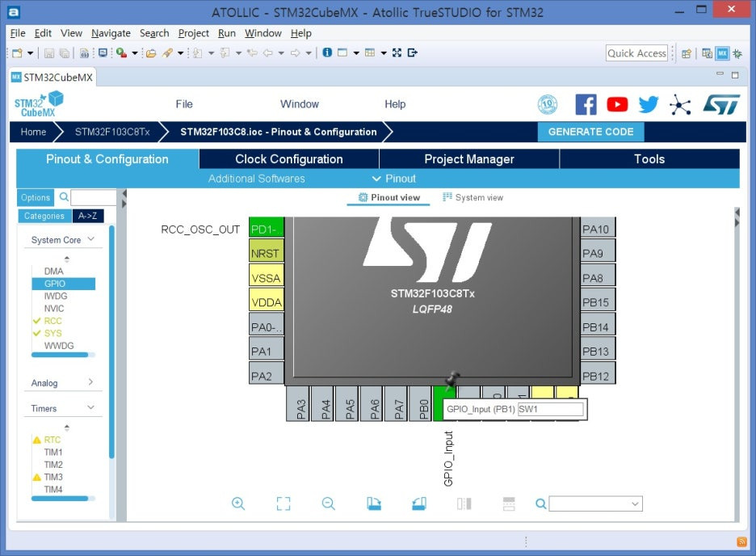The width and height of the screenshot is (756, 556).
Task: Click the Open folder toolbar icon
Action: 151,53
